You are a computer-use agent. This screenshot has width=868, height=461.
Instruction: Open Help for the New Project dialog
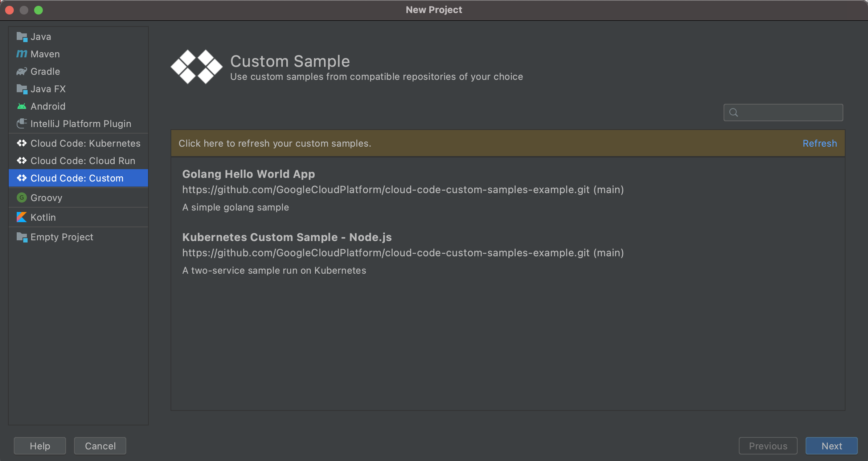40,446
